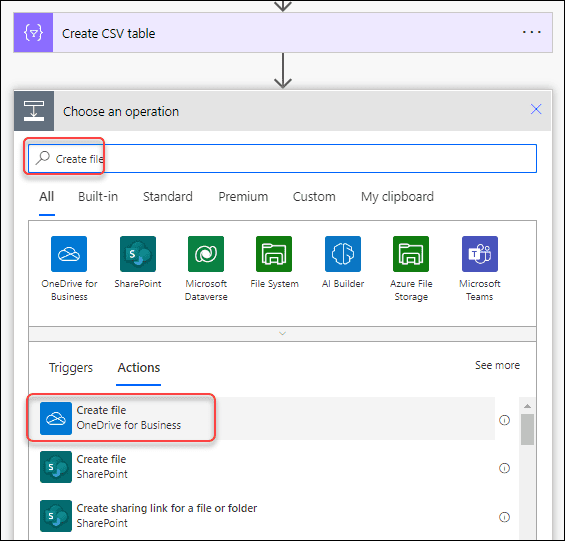
Task: Expand the connectors list chevron
Action: pos(282,333)
